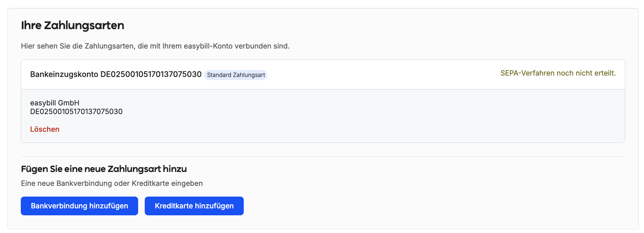
Task: Click the red Löschen link
Action: pos(45,129)
